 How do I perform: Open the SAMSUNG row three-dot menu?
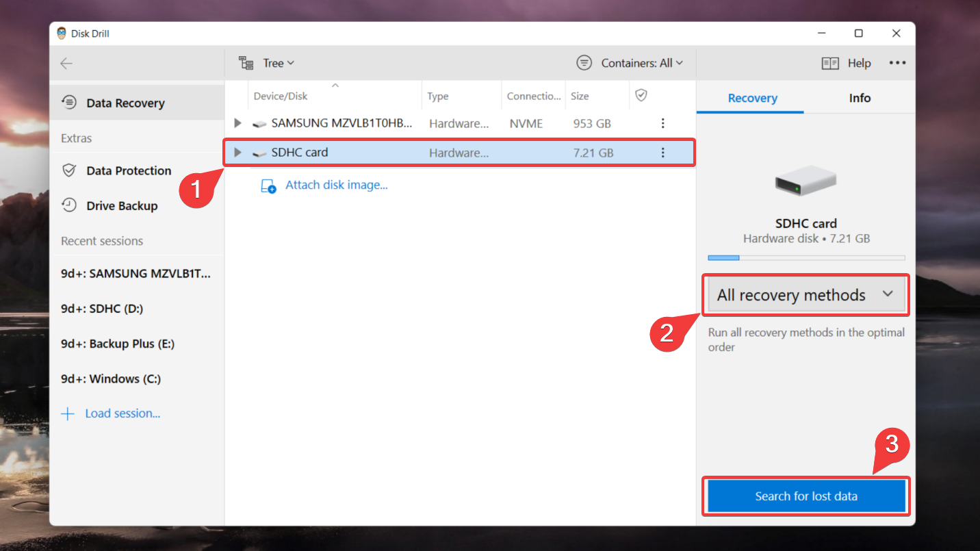point(662,123)
